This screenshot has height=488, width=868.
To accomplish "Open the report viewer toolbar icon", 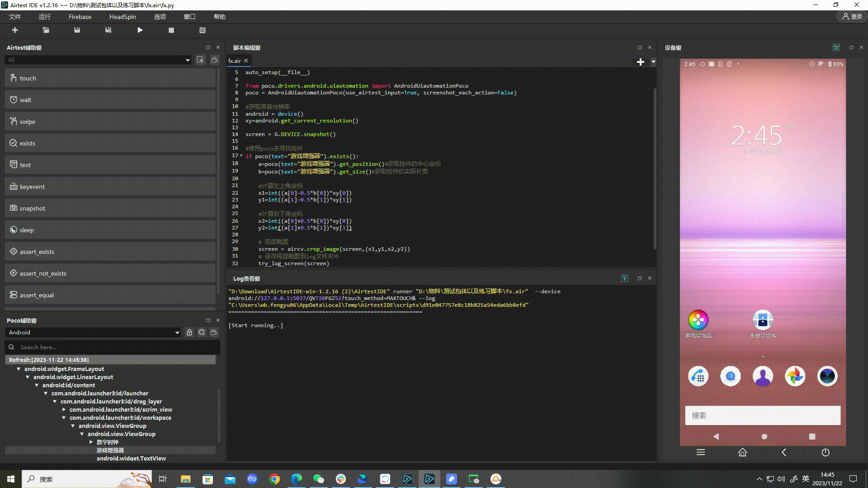I will (x=202, y=30).
